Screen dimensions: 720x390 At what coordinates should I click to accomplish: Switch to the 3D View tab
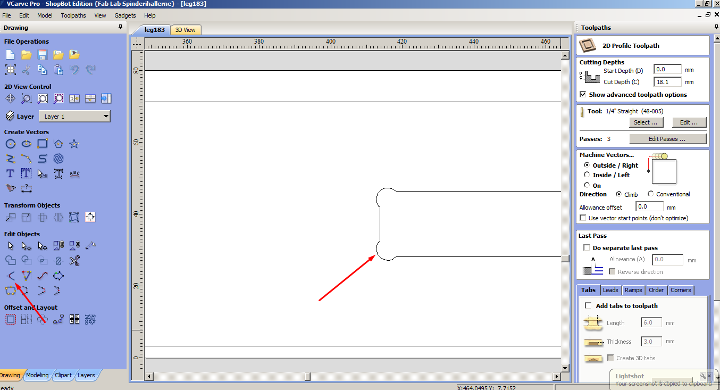pyautogui.click(x=186, y=30)
